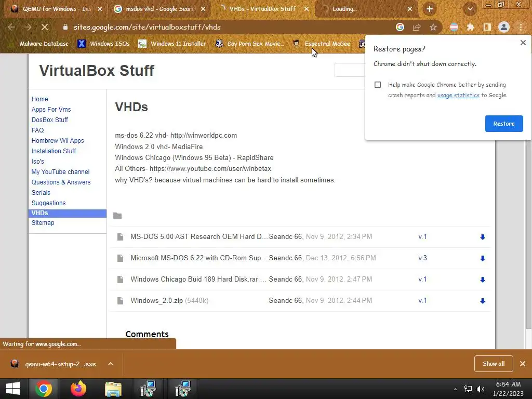
Task: Open the usage statistics link
Action: pos(458,95)
